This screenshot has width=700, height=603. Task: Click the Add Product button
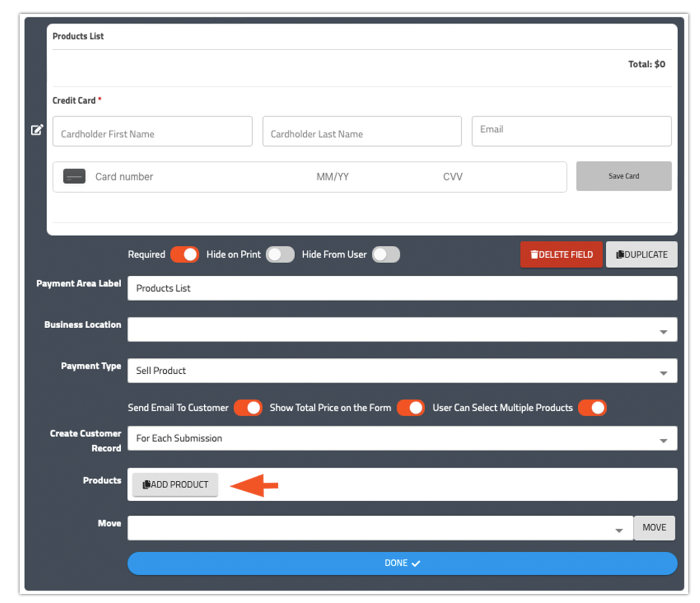coord(175,484)
